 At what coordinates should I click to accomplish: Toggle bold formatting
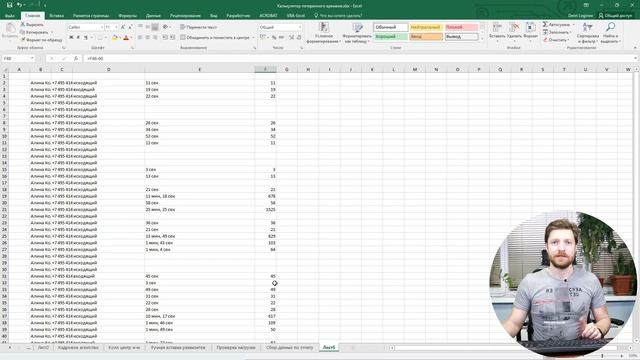tap(71, 38)
